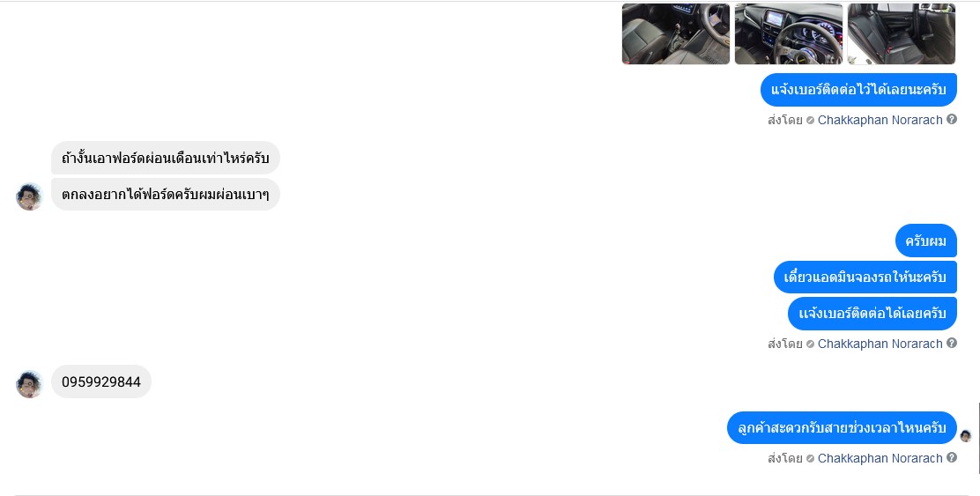Click the help icon beside the second Chakkaphan Norarach
Screen dimensions: 980x496
(952, 343)
